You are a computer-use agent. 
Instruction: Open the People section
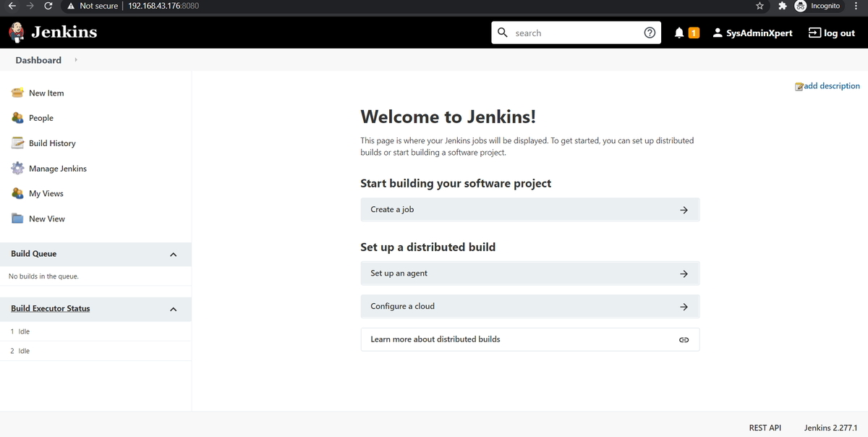(40, 117)
